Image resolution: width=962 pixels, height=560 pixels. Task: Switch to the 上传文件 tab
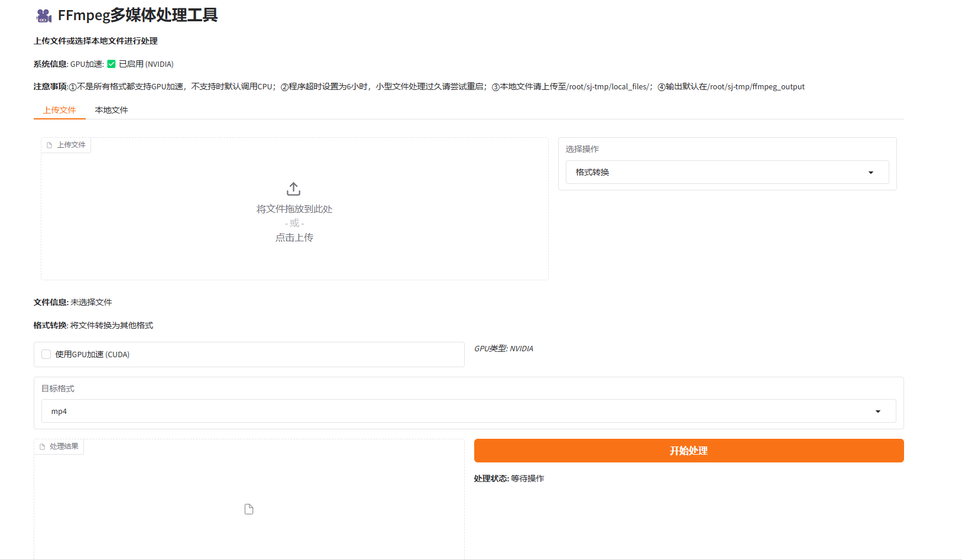(60, 110)
